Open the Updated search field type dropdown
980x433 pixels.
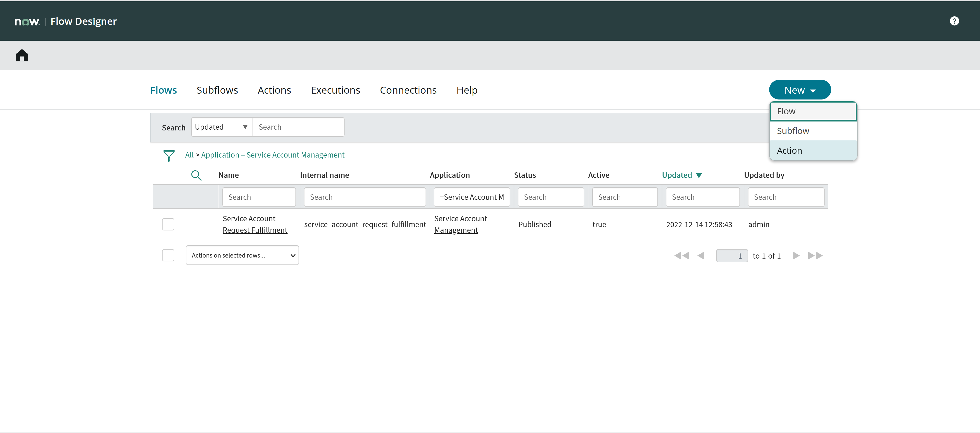[x=221, y=127]
